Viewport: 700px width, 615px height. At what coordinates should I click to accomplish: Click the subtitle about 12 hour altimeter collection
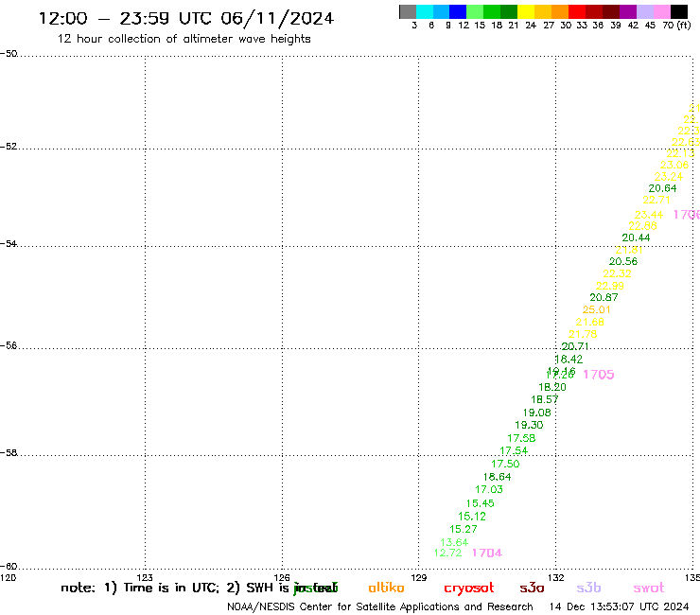[184, 39]
